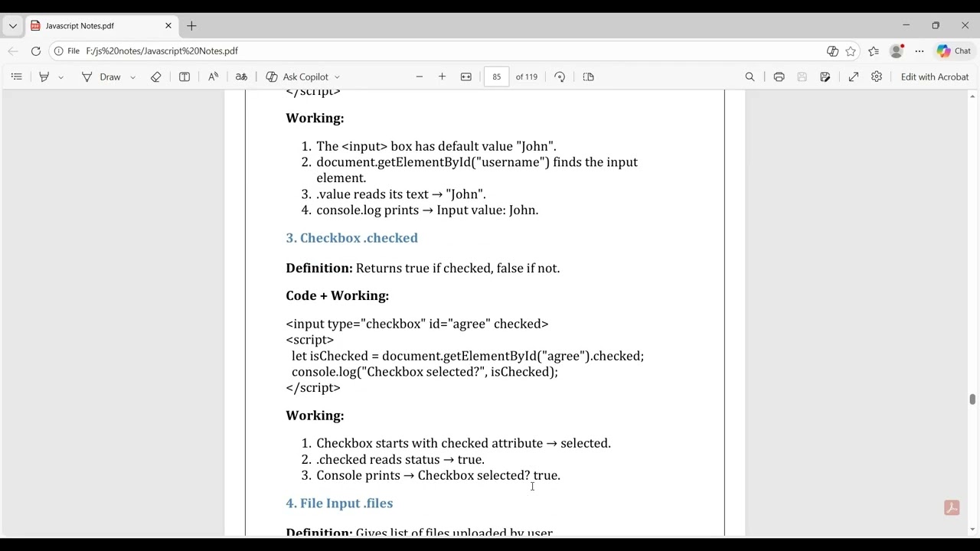Save the PDF

[x=802, y=77]
